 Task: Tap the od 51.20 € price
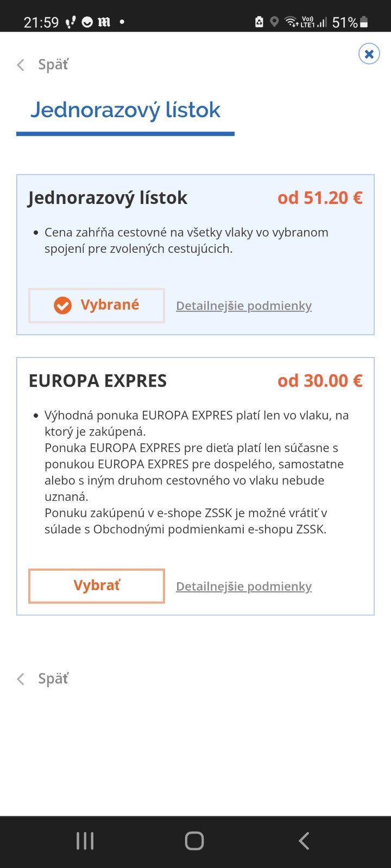click(x=320, y=198)
